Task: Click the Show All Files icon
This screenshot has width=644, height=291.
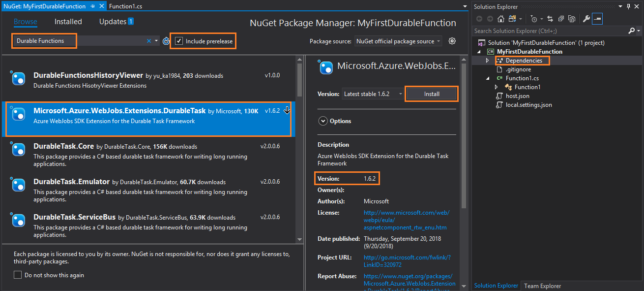Action: point(572,19)
